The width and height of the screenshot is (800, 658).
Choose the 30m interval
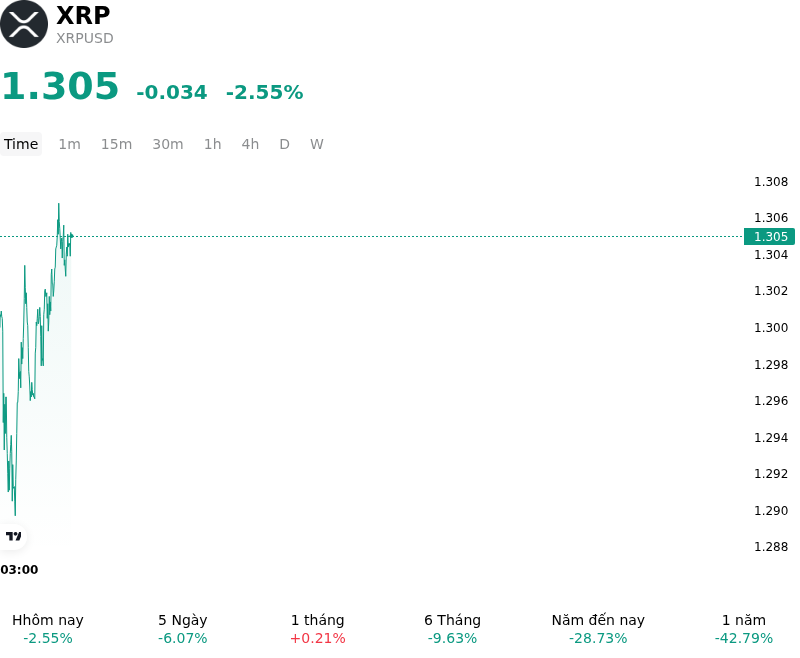click(168, 144)
